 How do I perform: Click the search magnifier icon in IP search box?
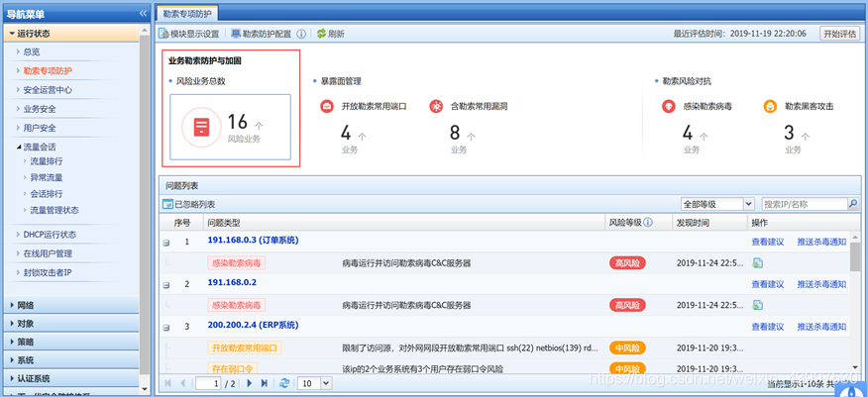[x=852, y=204]
